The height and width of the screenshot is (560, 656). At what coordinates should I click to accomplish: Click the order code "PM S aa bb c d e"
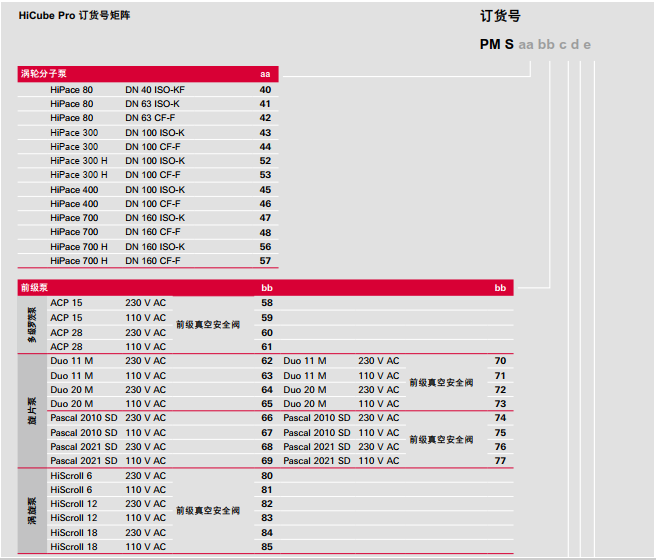click(x=535, y=44)
